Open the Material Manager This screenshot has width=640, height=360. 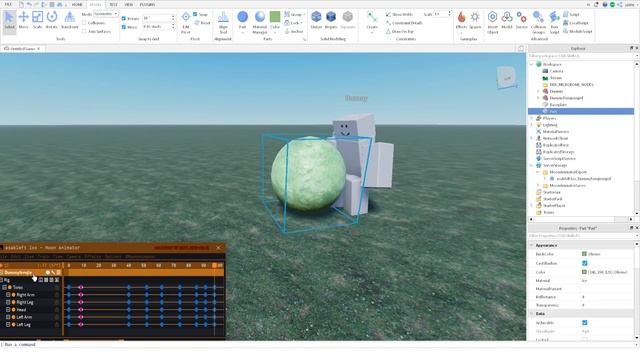(x=260, y=22)
